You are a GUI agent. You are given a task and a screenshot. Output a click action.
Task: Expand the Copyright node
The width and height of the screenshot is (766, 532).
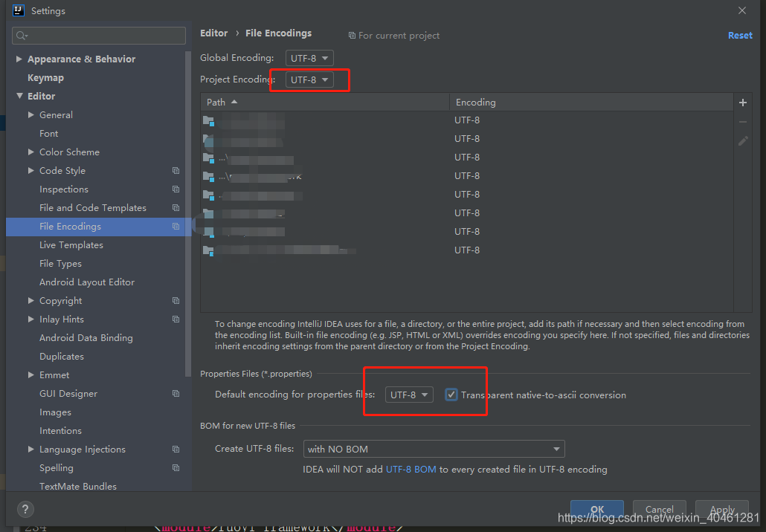coord(30,300)
